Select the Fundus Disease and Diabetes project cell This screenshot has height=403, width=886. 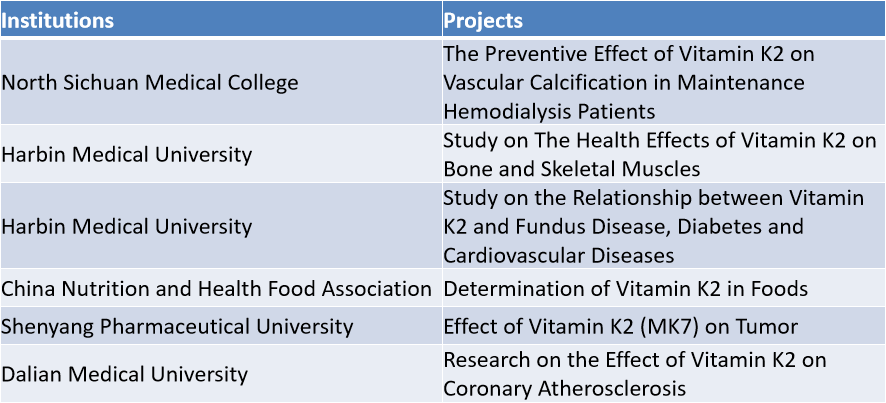(663, 226)
